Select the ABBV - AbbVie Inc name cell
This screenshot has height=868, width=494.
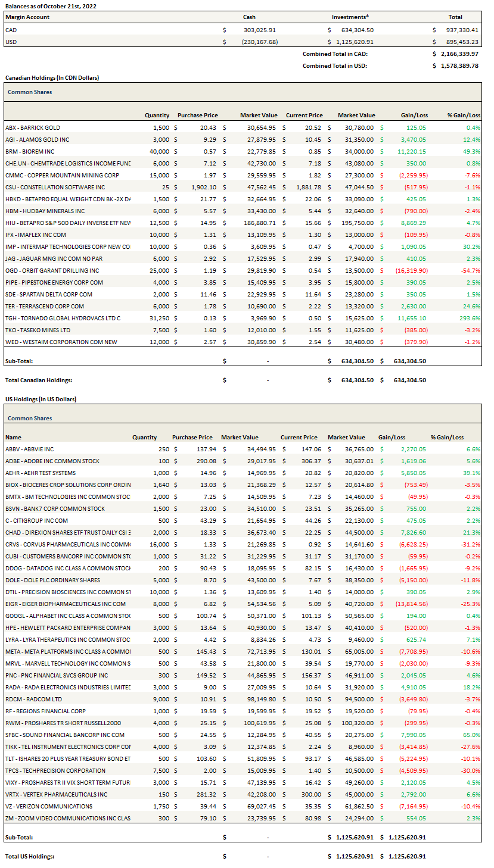coord(29,449)
